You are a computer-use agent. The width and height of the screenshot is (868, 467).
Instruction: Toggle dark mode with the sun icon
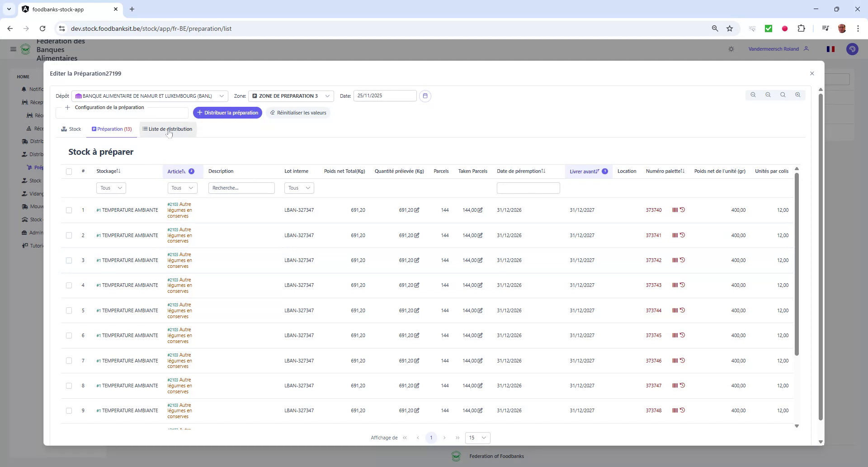731,49
